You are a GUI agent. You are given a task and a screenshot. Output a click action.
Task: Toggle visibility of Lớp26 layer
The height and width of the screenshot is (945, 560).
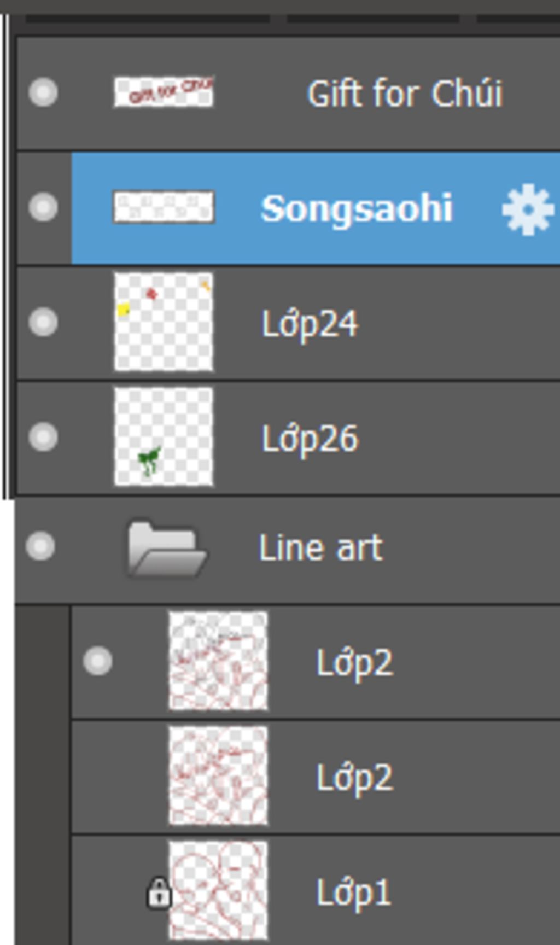coord(43,436)
